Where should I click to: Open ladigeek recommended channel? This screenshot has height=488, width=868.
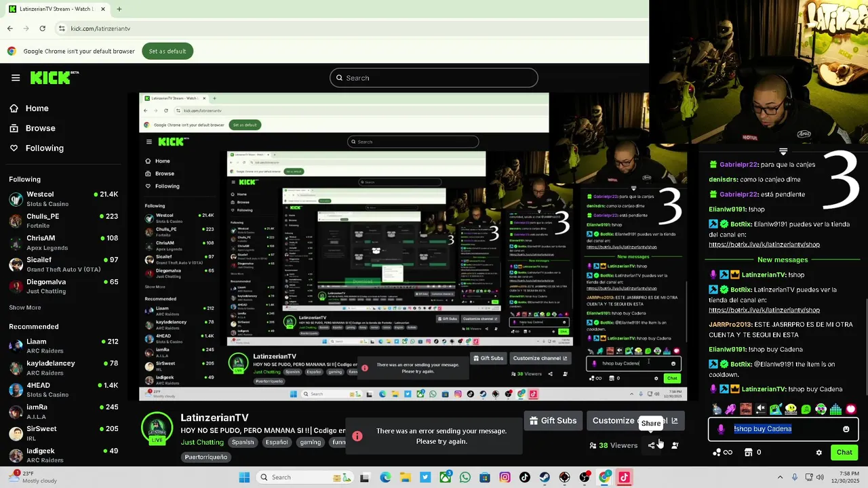pos(64,454)
